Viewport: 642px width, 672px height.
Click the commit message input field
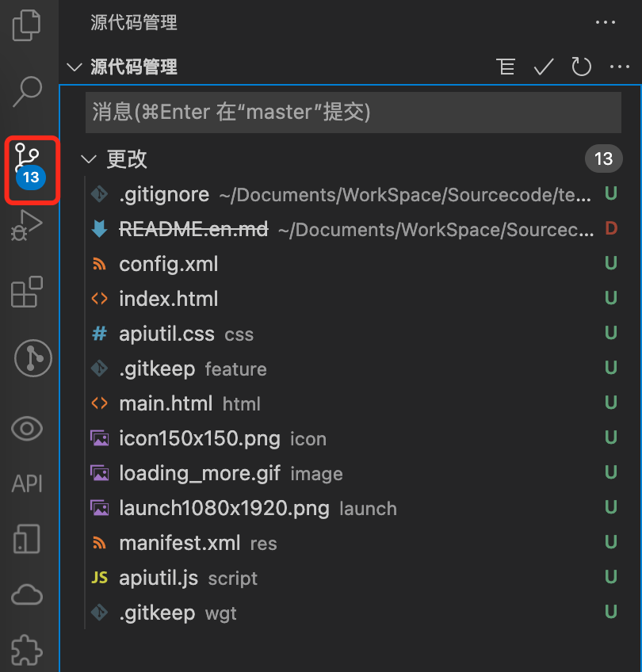coord(353,112)
